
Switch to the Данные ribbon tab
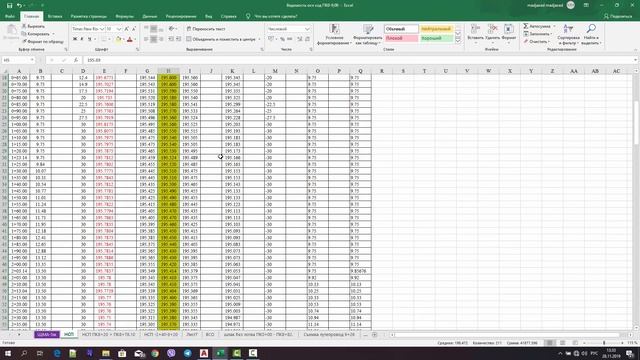point(150,16)
